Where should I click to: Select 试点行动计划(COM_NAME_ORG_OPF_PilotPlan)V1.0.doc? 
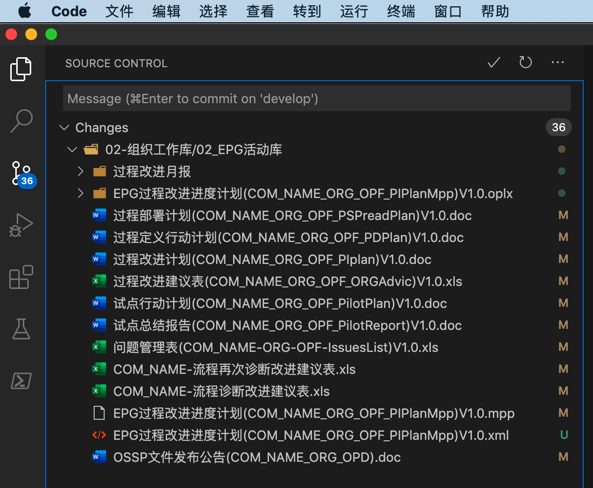[x=280, y=303]
